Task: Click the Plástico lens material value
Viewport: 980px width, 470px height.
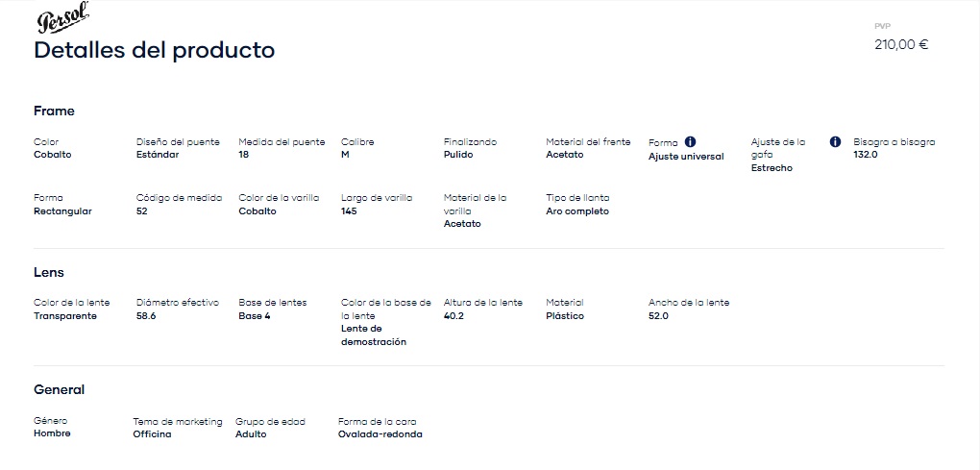Action: pos(565,316)
